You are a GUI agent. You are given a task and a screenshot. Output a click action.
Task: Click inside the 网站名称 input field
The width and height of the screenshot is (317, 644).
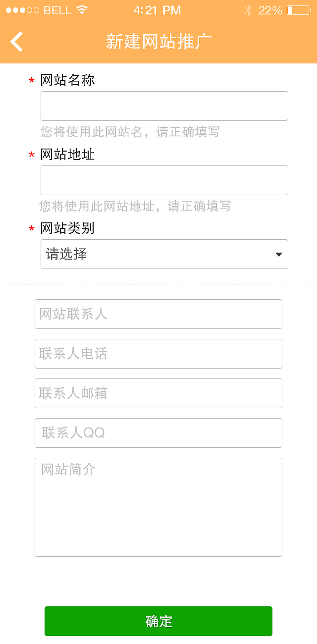164,106
